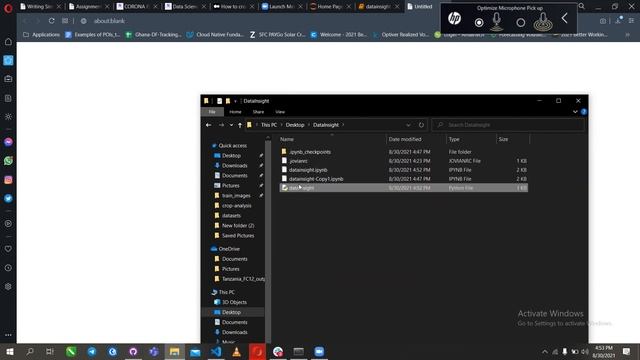Screen dimensions: 640x360
Task: Switch to the Home Page browser tab
Action: pos(330,7)
